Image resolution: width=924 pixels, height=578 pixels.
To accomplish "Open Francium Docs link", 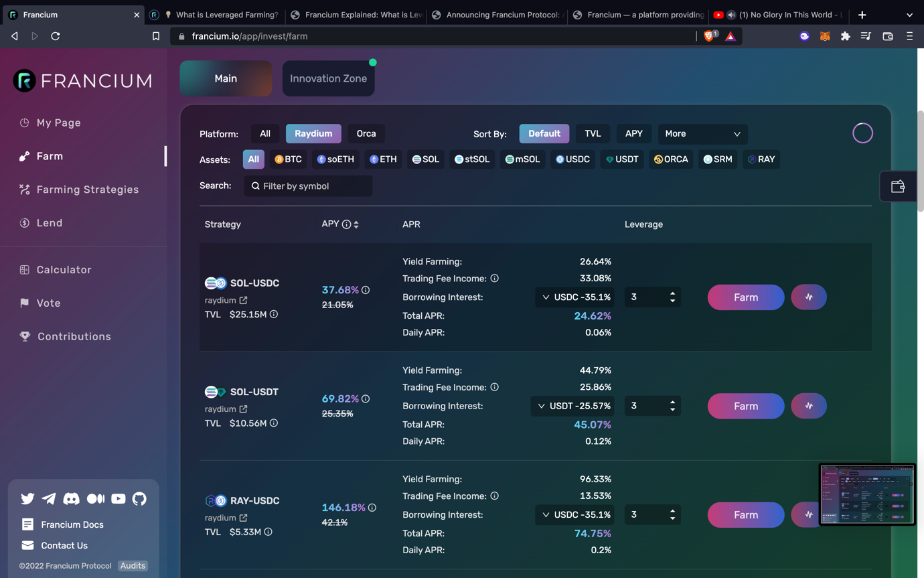I will (62, 524).
